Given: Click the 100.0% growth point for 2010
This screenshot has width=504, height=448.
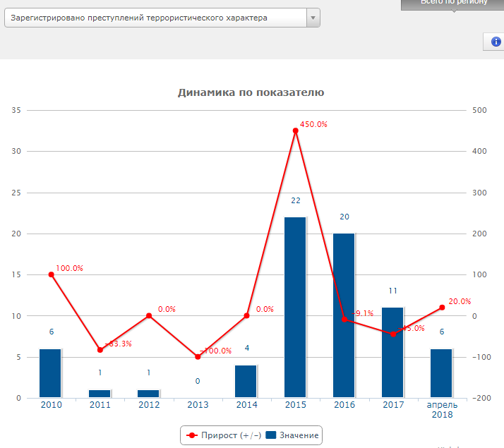Looking at the screenshot, I should pyautogui.click(x=51, y=274).
